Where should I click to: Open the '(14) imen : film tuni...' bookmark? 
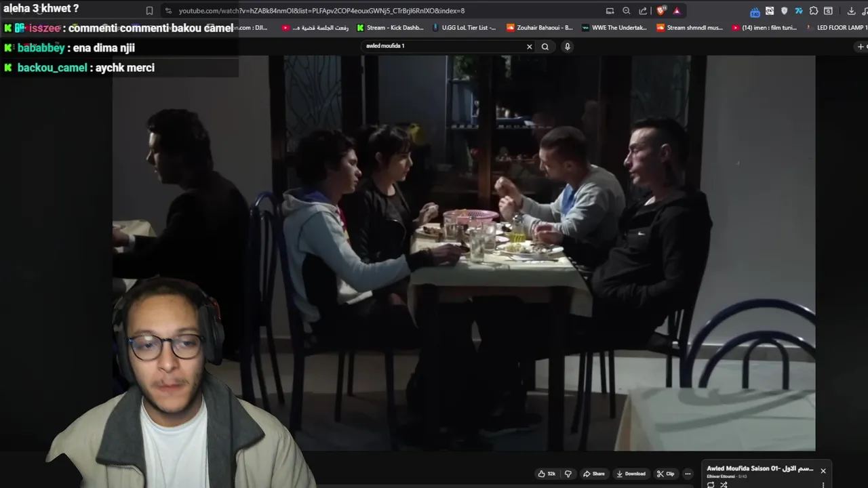pyautogui.click(x=764, y=28)
